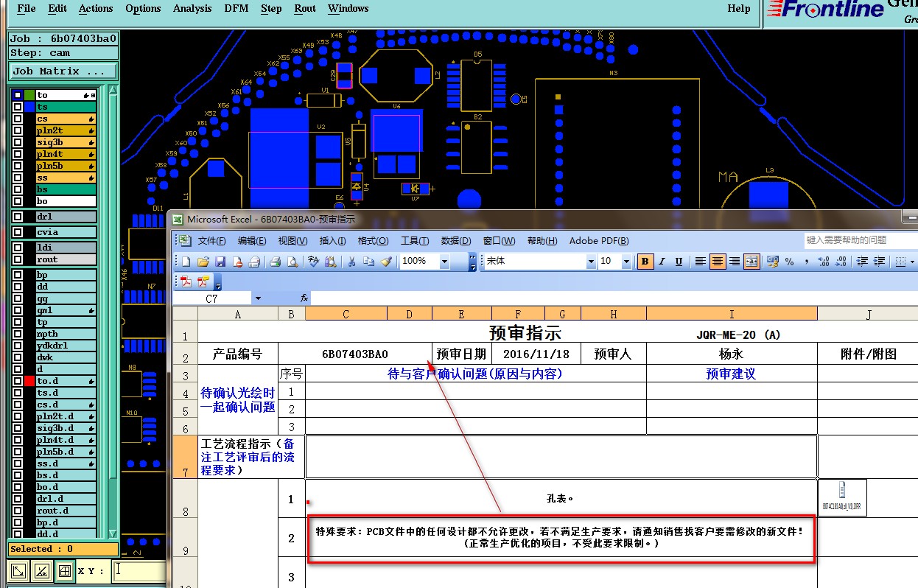The width and height of the screenshot is (918, 588).
Task: Click the red color swatch for to.d
Action: tap(29, 381)
